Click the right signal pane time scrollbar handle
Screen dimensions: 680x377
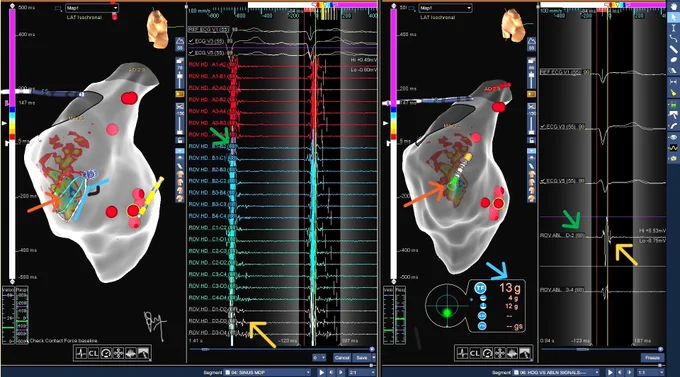pos(660,349)
